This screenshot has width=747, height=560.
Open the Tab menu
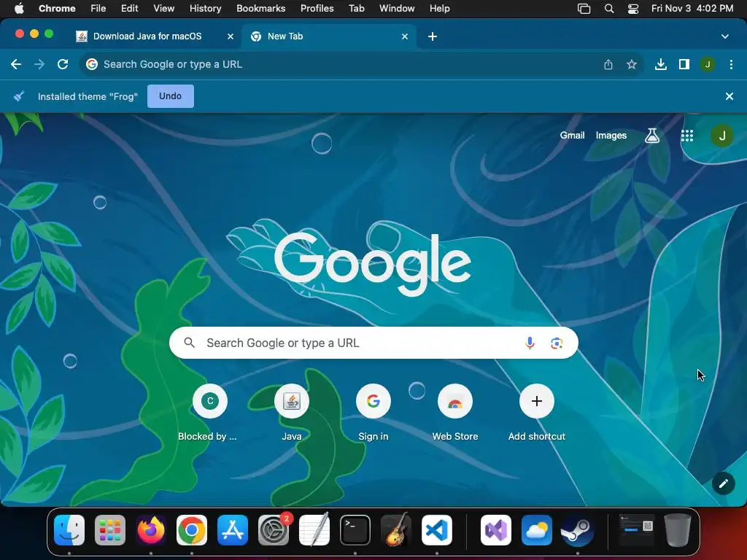(356, 9)
